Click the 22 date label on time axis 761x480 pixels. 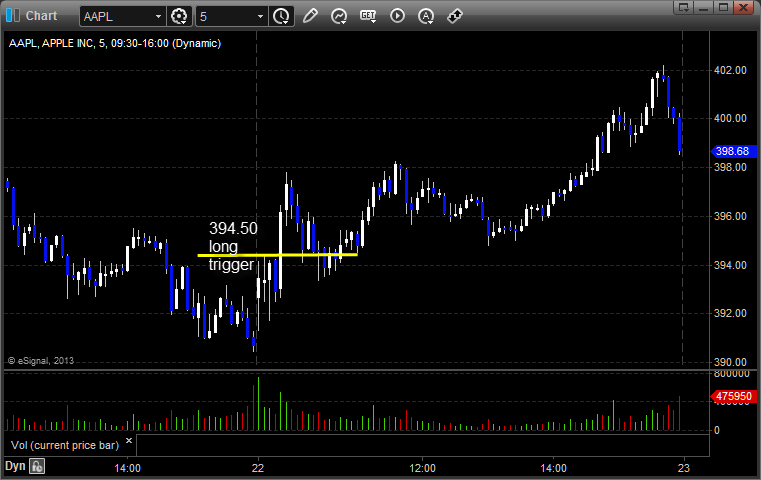(x=258, y=468)
